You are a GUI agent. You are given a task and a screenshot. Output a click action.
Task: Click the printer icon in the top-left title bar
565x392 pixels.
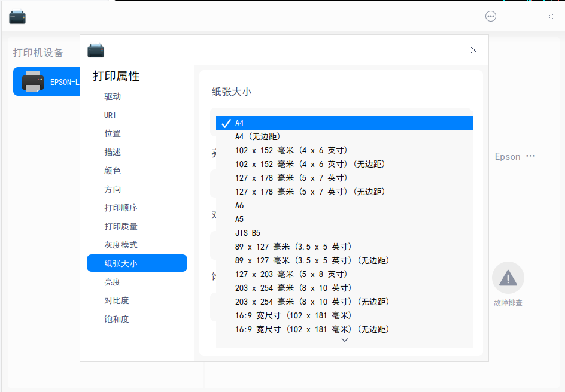tap(17, 16)
